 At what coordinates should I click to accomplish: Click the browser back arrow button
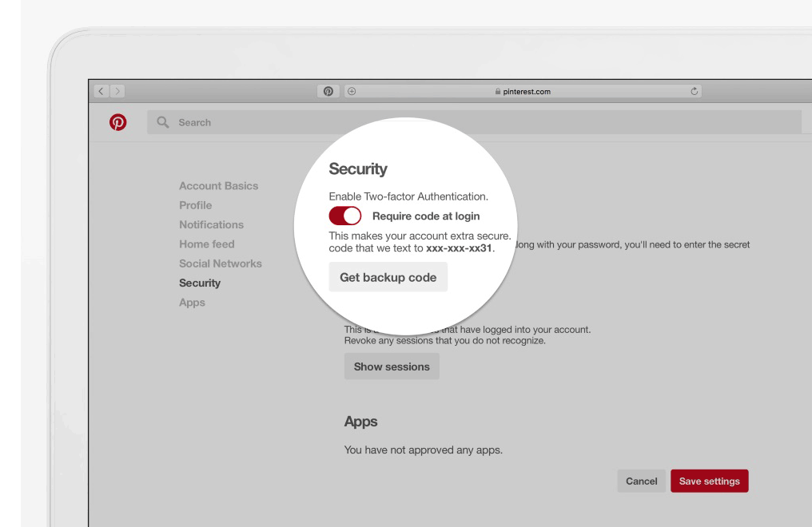tap(101, 92)
